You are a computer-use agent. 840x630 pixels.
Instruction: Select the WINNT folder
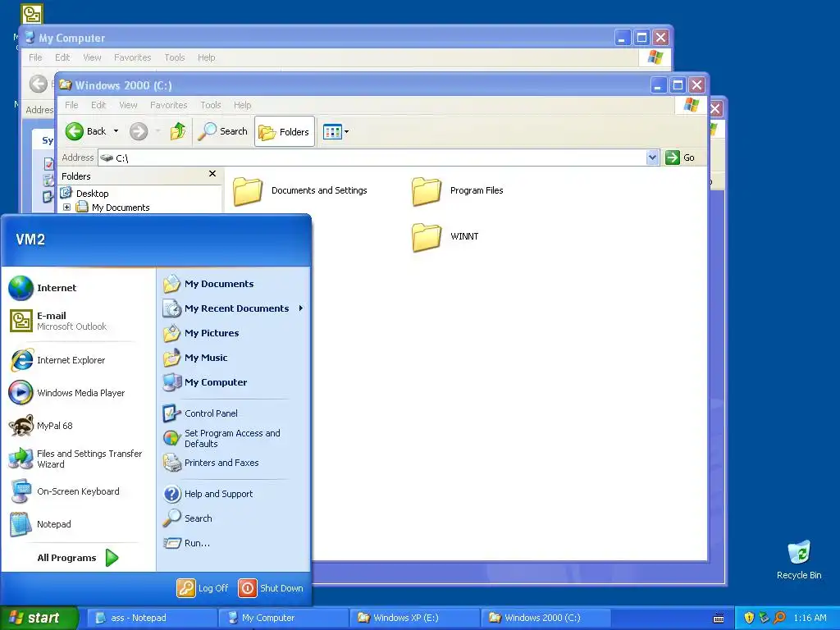pos(445,237)
